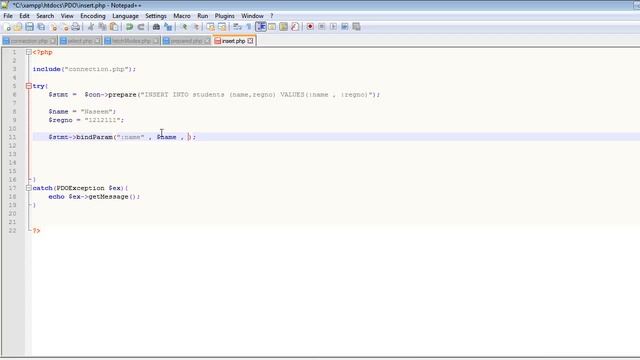The image size is (640, 360).
Task: Switch to the select.php tab
Action: pos(80,41)
